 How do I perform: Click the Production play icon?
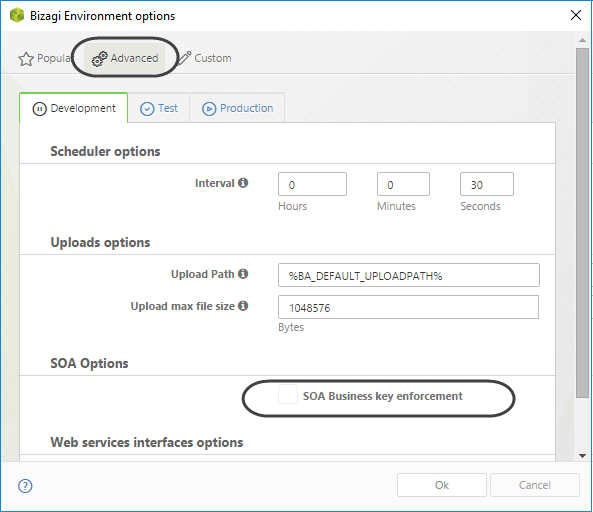pyautogui.click(x=209, y=109)
